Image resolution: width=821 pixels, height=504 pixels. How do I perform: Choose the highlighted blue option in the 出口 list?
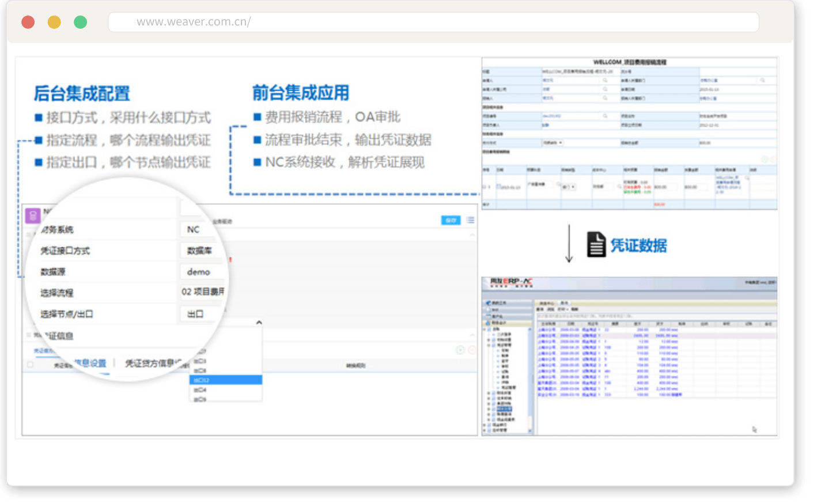click(x=225, y=380)
